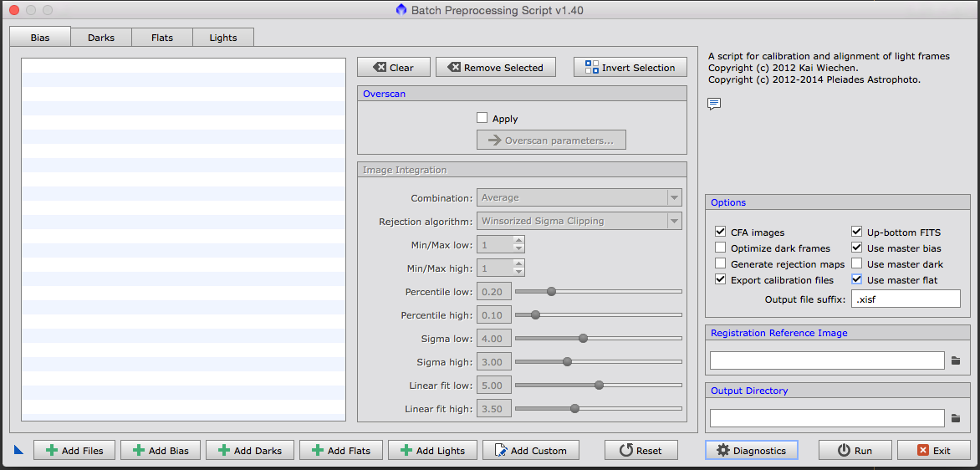Toggle CFA images option
This screenshot has width=980, height=470.
pyautogui.click(x=721, y=232)
